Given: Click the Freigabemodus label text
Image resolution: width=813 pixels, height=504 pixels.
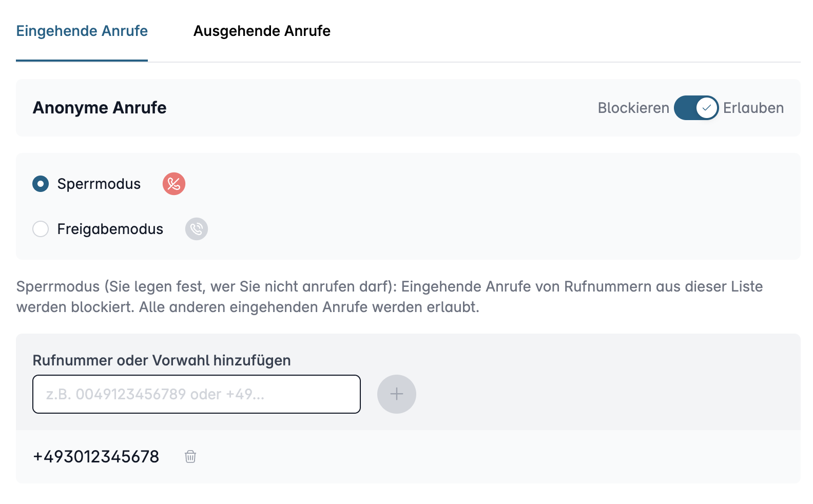Looking at the screenshot, I should (110, 229).
